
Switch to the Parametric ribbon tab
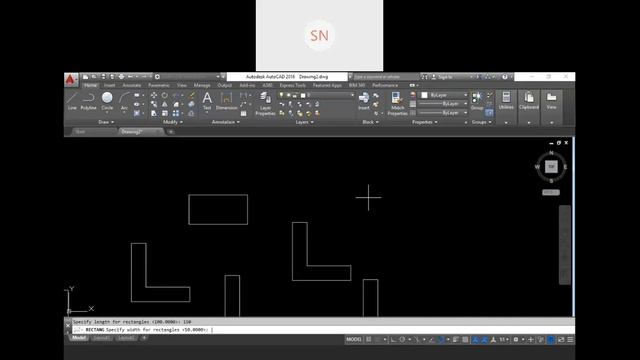click(x=159, y=85)
